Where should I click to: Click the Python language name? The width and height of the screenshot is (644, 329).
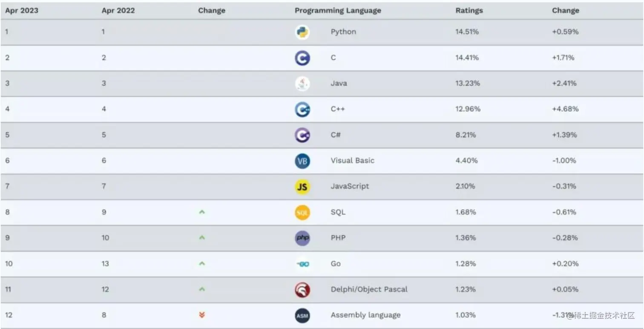click(x=343, y=32)
